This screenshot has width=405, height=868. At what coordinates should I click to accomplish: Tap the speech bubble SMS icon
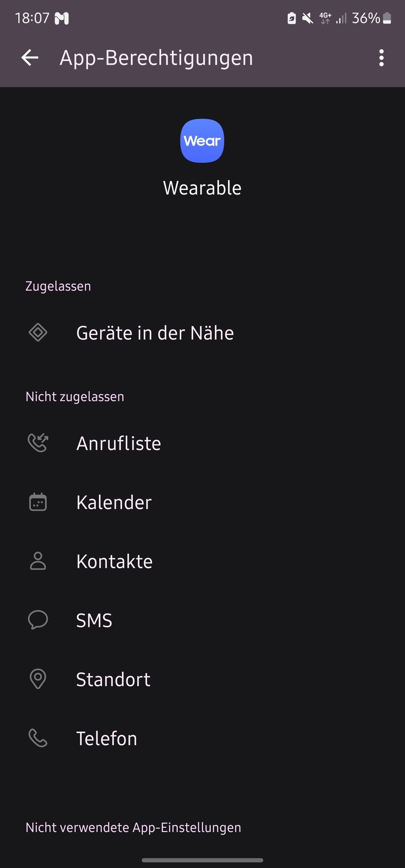(x=38, y=620)
